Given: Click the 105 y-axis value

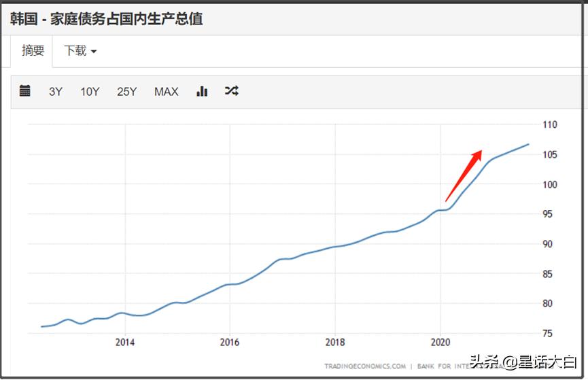Looking at the screenshot, I should [550, 154].
